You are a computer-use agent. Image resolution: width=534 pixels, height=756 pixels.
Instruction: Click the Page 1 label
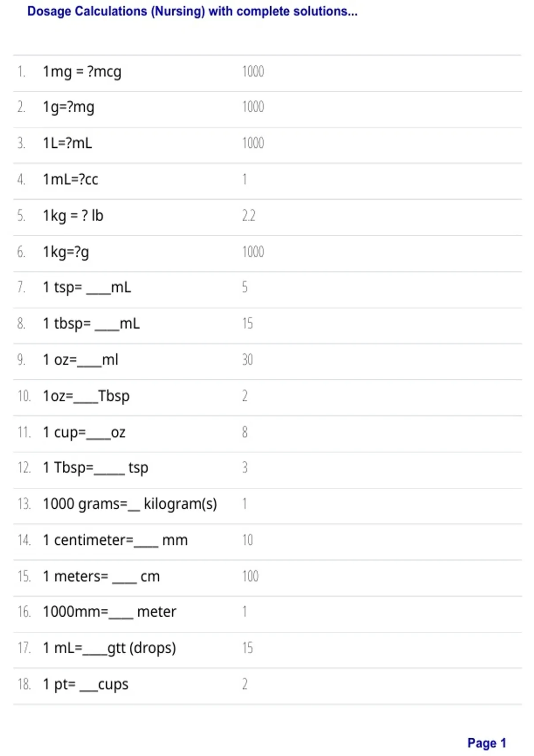click(487, 743)
